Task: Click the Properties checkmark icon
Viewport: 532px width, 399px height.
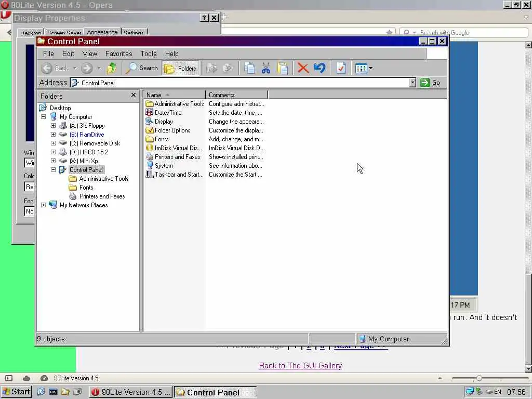Action: [341, 68]
